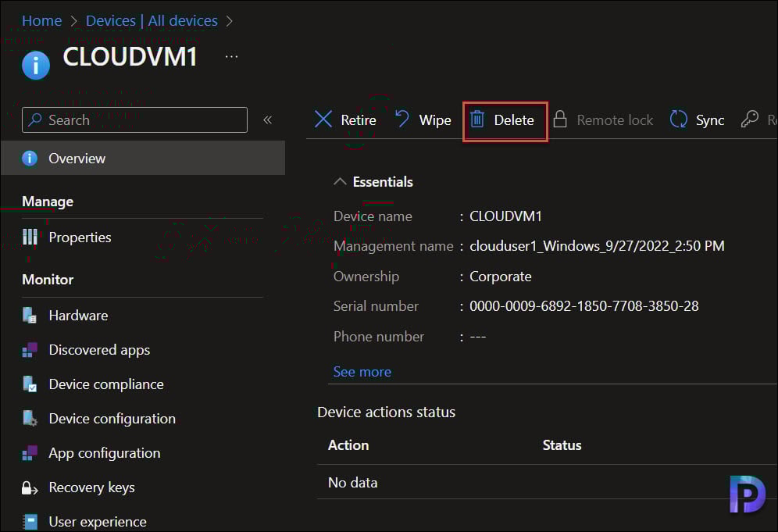
Task: Click the key icon after Sync
Action: coord(749,119)
